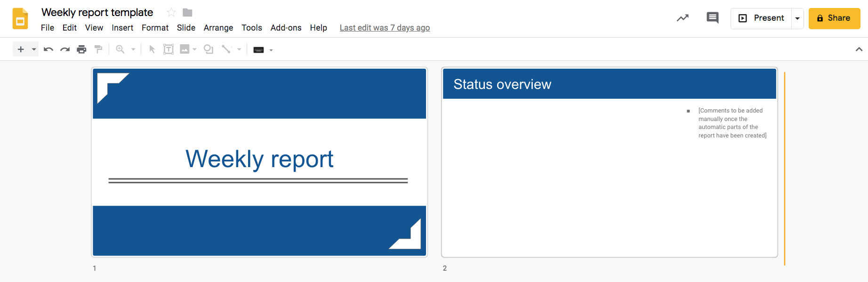Image resolution: width=868 pixels, height=282 pixels.
Task: Open the Present options dropdown
Action: [x=797, y=18]
